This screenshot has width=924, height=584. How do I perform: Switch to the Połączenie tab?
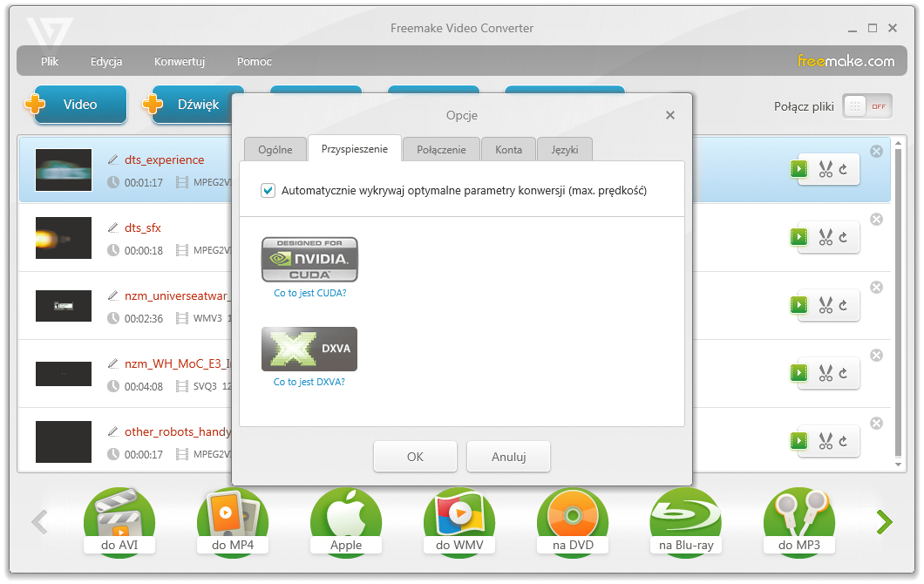(x=441, y=149)
